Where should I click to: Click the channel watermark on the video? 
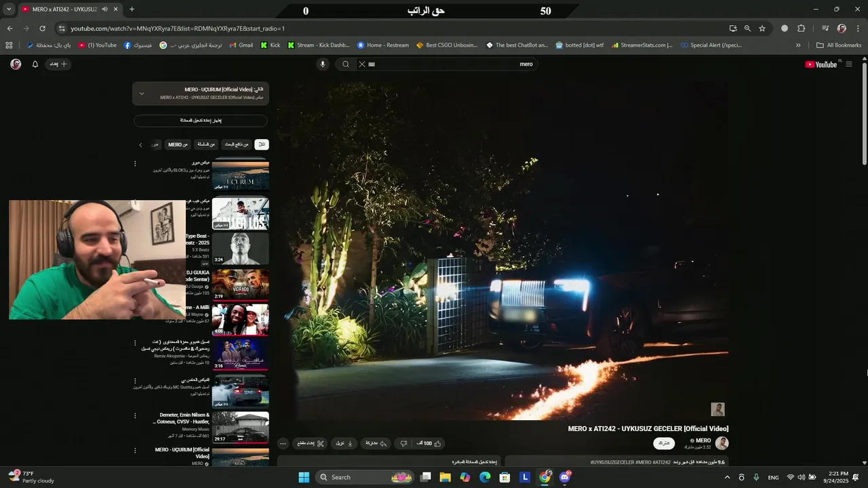[717, 409]
